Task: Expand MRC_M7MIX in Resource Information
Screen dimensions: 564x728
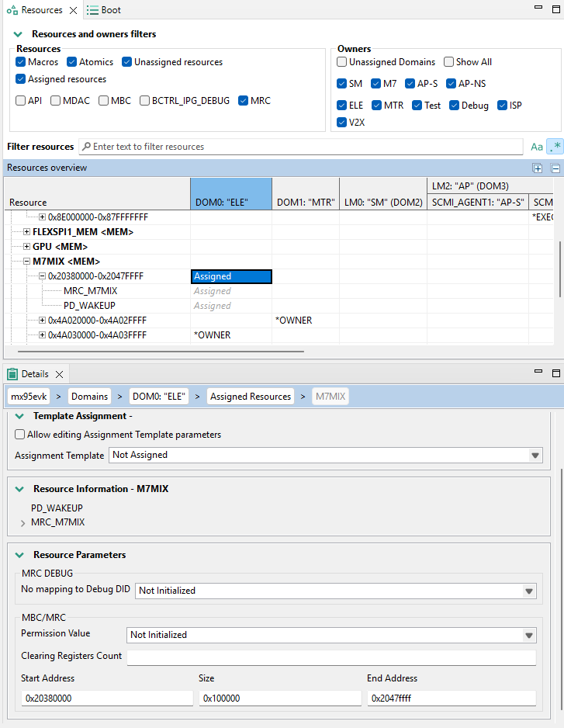Action: [x=22, y=523]
